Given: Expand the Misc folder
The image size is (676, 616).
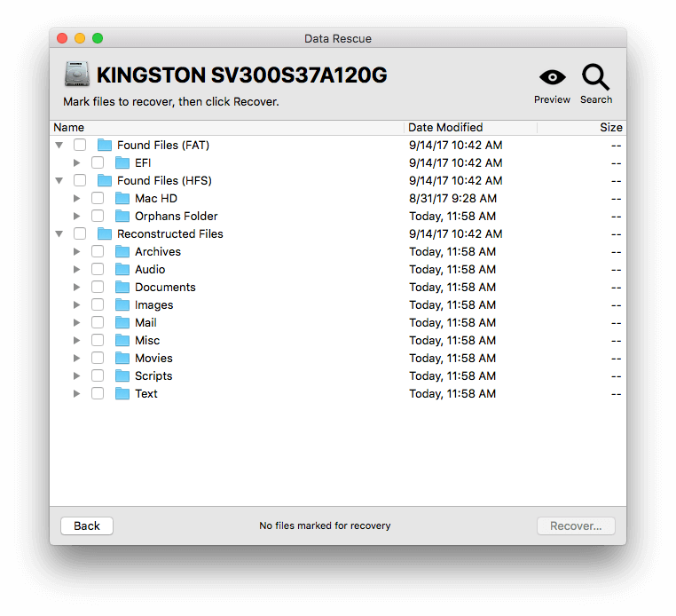Looking at the screenshot, I should [77, 340].
